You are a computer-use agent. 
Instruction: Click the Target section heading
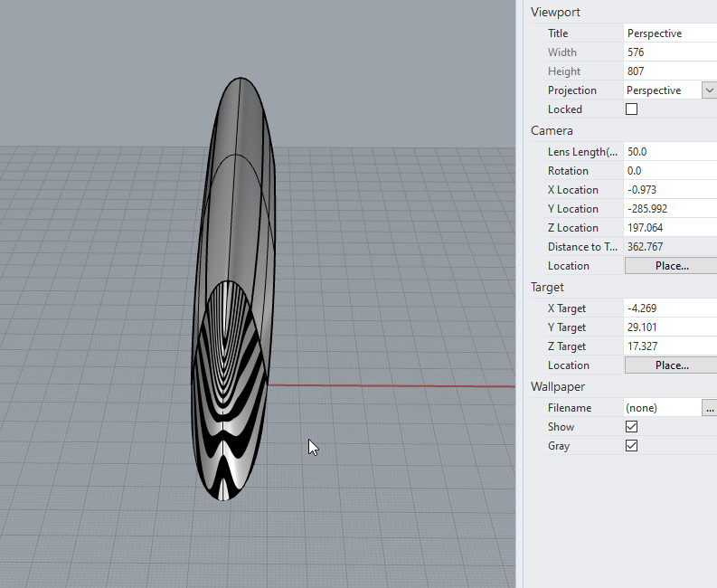[547, 287]
